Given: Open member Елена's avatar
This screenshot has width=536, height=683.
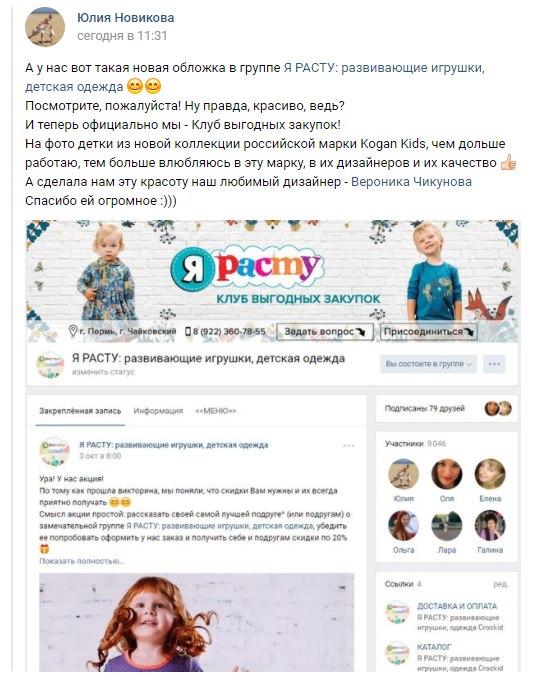Looking at the screenshot, I should (x=490, y=474).
